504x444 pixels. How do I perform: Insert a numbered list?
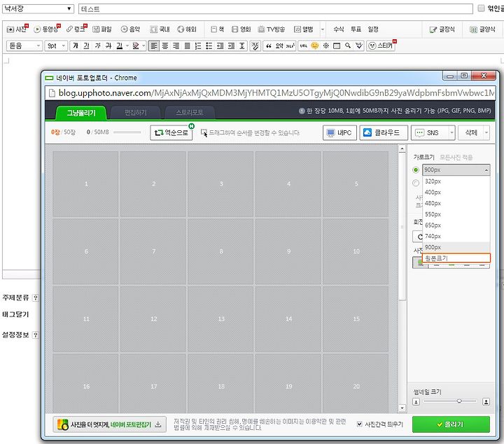pos(198,46)
